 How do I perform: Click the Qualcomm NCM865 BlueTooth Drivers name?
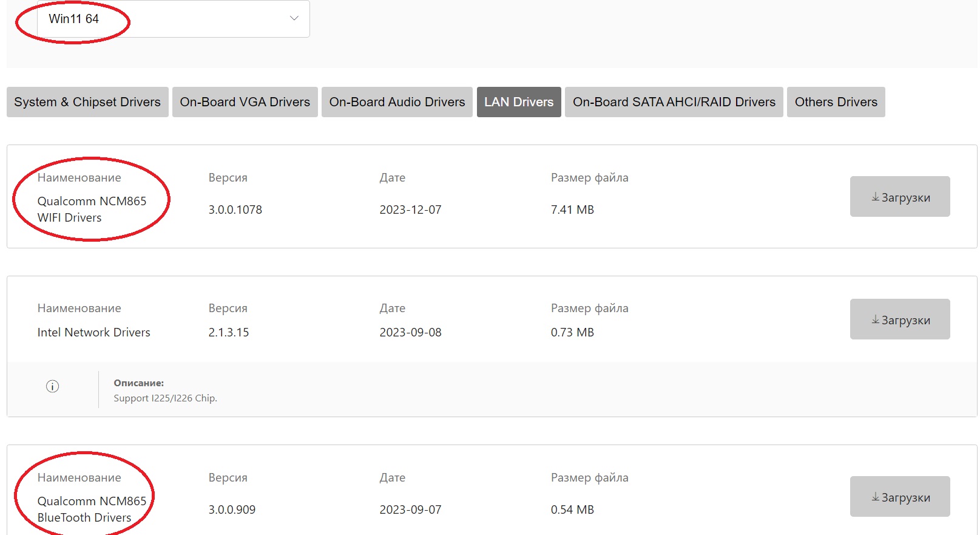(92, 509)
